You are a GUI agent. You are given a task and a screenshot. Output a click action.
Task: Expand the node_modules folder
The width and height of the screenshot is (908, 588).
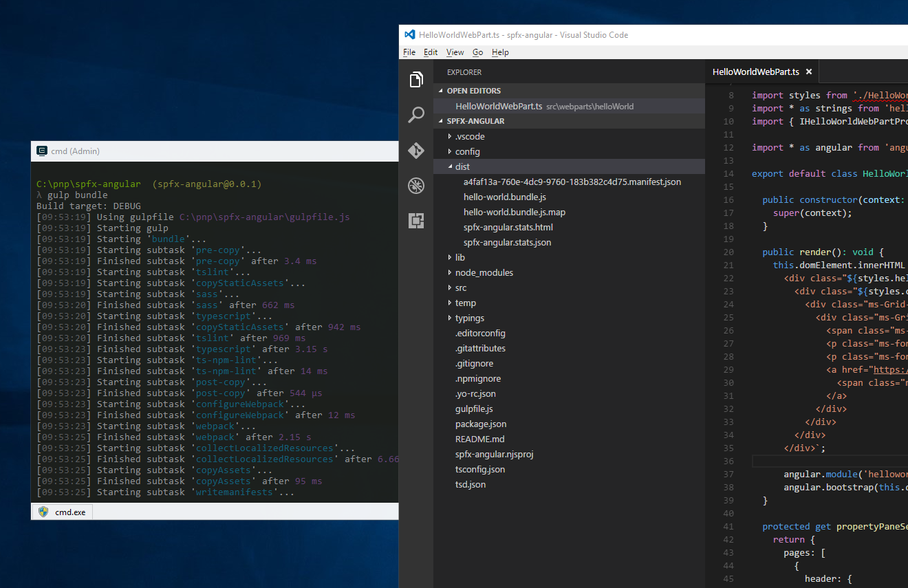tap(569, 272)
